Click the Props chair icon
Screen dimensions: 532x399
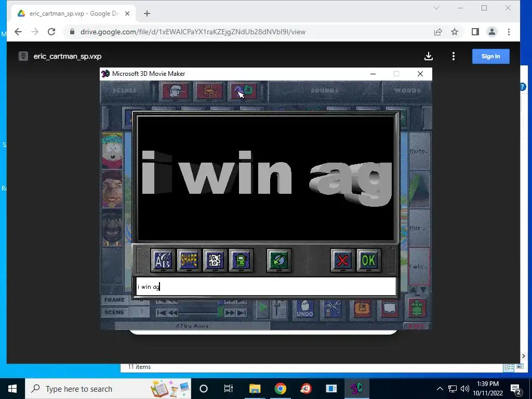point(209,91)
